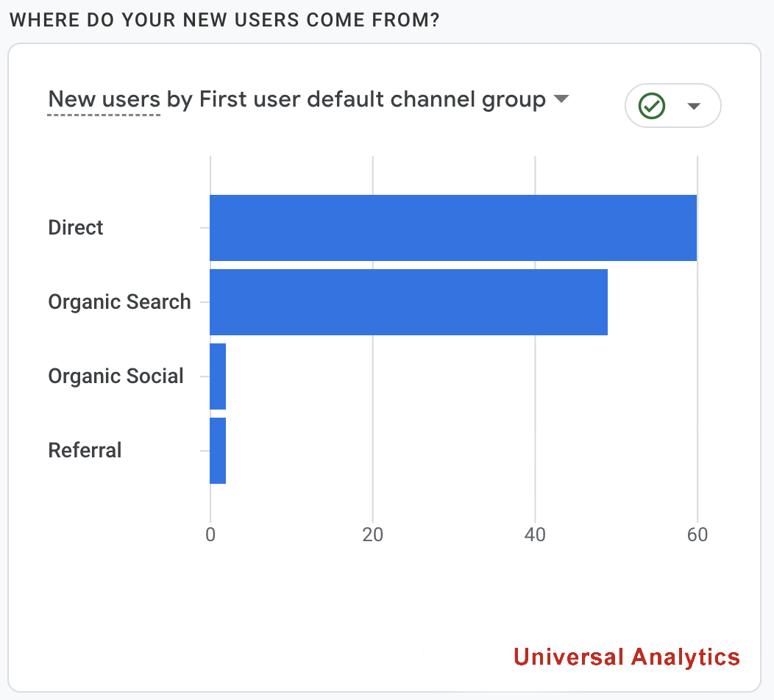Image resolution: width=774 pixels, height=700 pixels.
Task: Click the 'Referral' channel label
Action: (85, 451)
